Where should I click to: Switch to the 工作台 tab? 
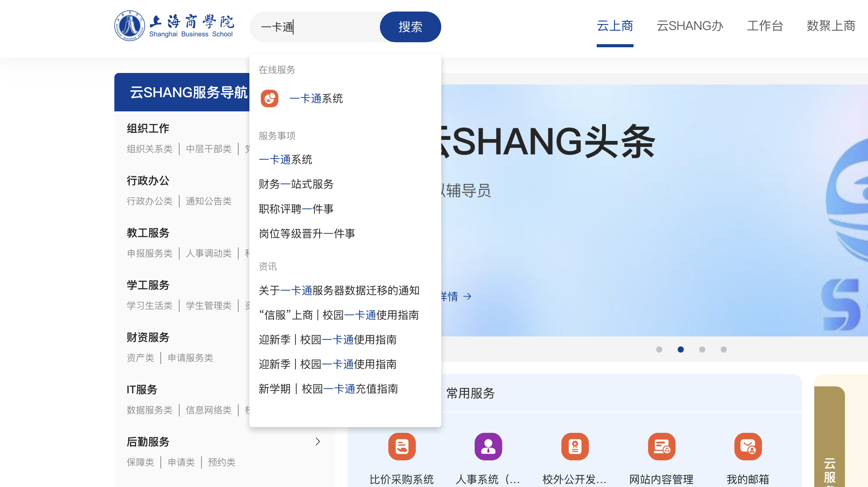pyautogui.click(x=765, y=26)
